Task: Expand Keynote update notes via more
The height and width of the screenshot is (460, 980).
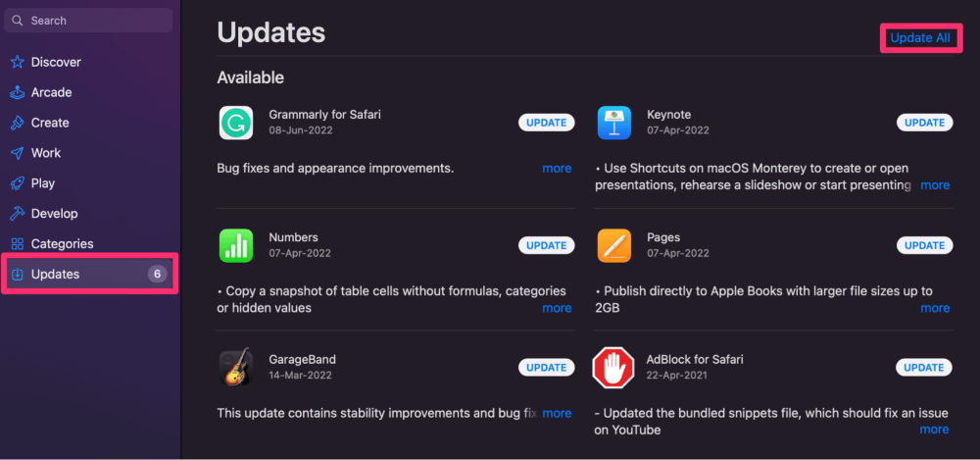Action: (935, 185)
